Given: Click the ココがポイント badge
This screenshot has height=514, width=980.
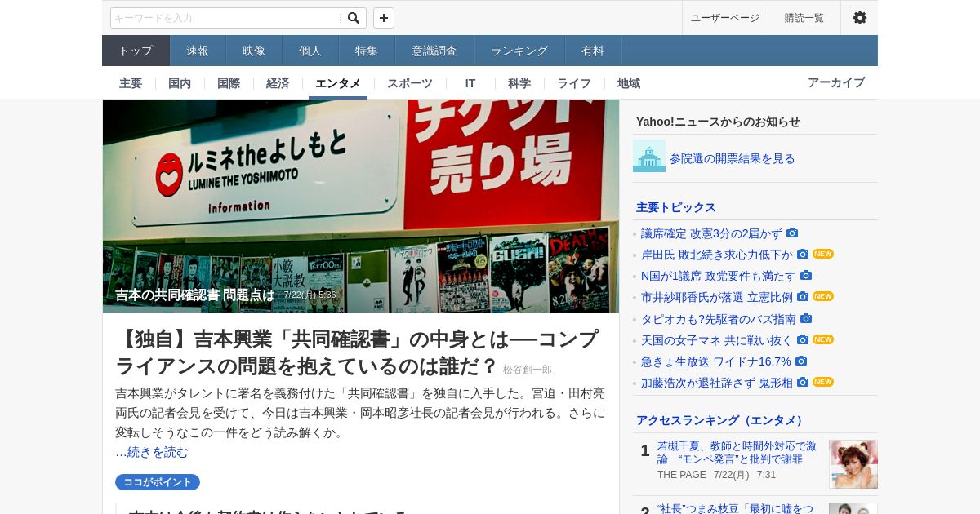Looking at the screenshot, I should pyautogui.click(x=158, y=482).
